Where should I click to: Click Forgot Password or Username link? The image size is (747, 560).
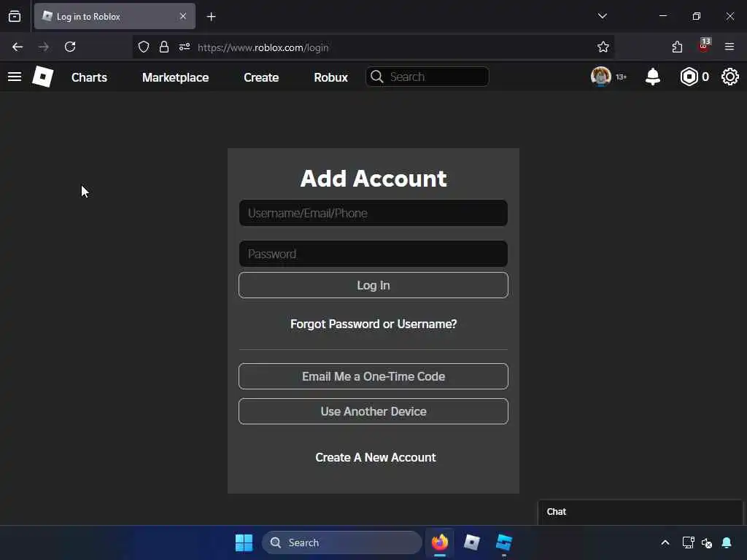tap(373, 324)
